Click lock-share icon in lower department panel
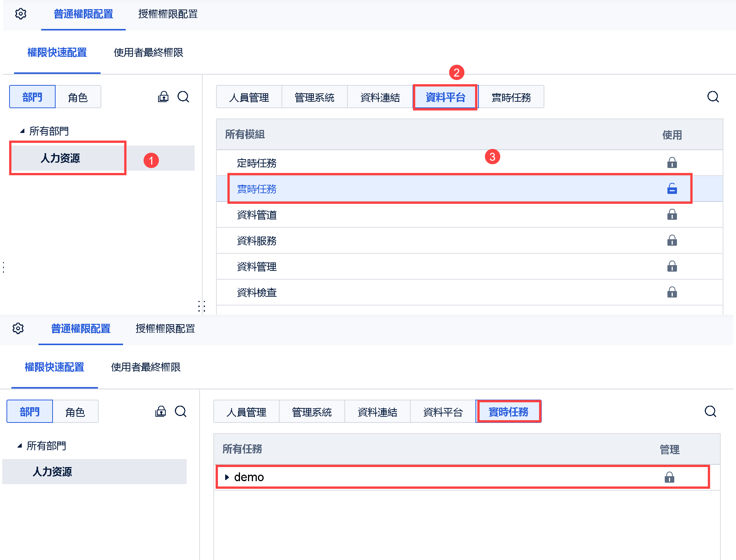 [160, 411]
